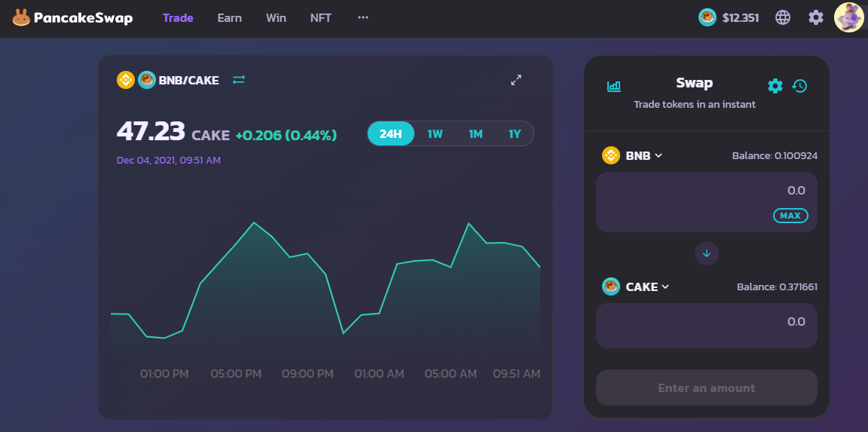868x432 pixels.
Task: Click the 01:00 AM axis label
Action: 379,374
